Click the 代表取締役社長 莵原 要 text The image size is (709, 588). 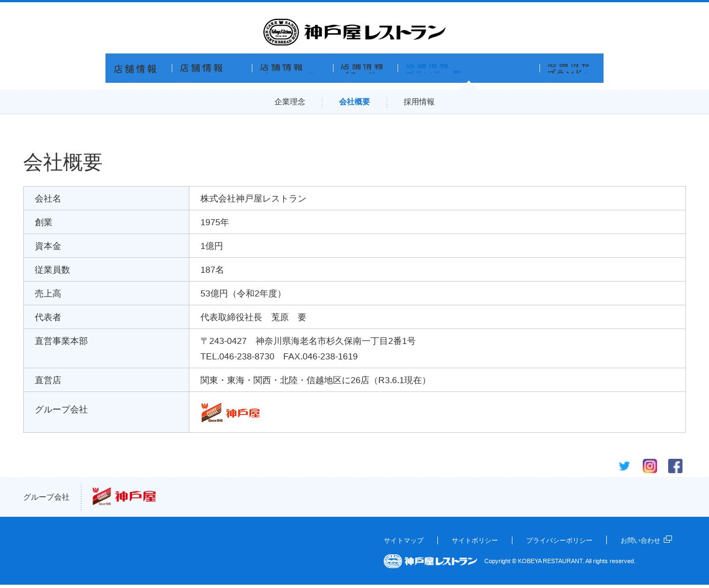pyautogui.click(x=253, y=317)
